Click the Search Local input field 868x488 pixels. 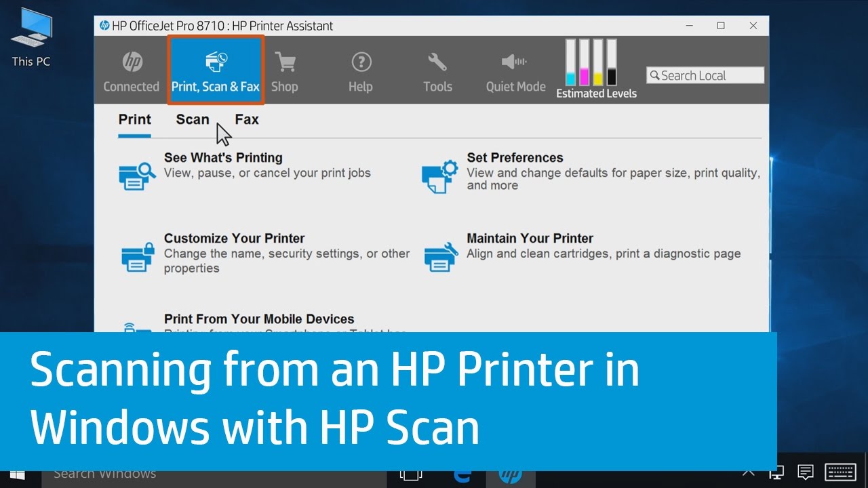[x=705, y=75]
